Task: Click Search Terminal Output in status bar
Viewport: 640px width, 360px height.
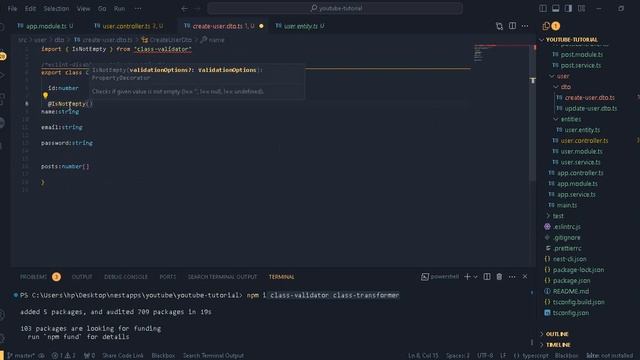Action: (x=213, y=356)
